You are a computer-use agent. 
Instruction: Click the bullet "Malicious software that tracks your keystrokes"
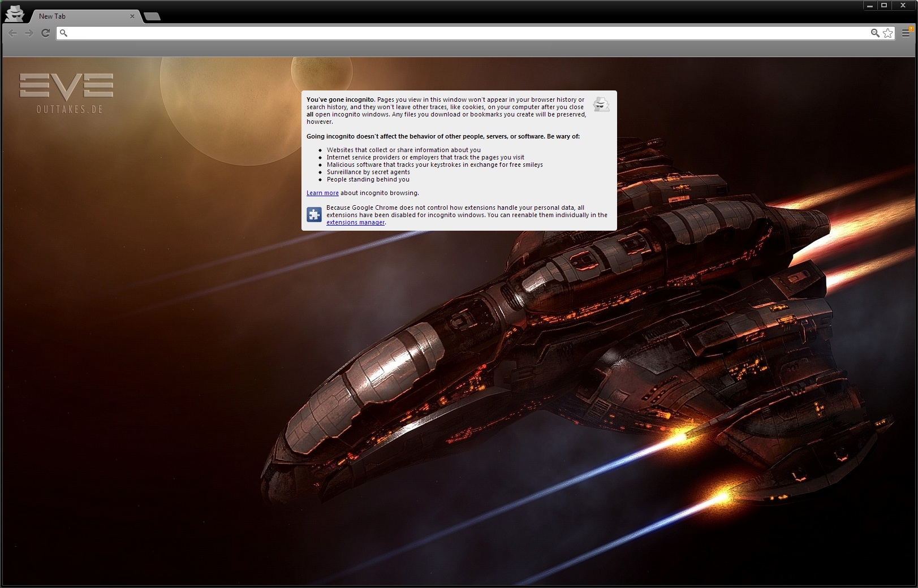(434, 165)
